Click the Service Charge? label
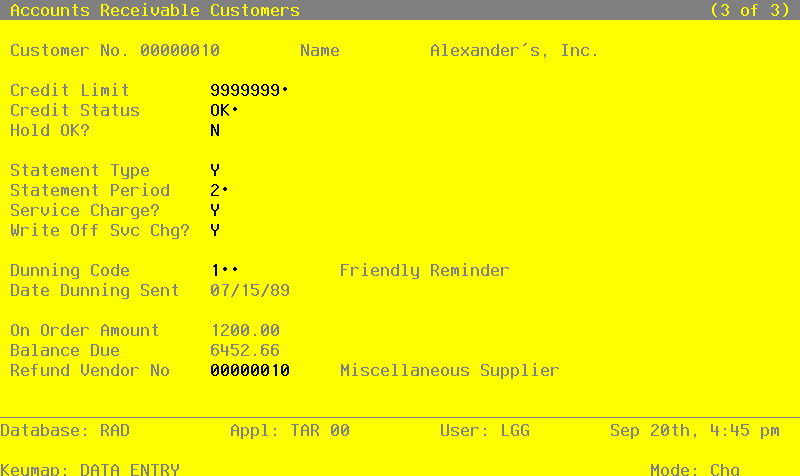Viewport: 800px width, 476px height. [x=85, y=210]
